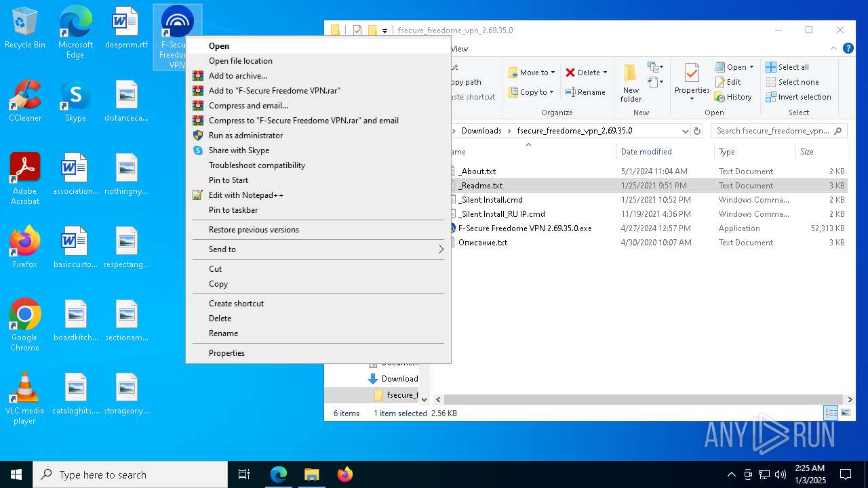Click New folder in Explorer ribbon
This screenshot has width=868, height=488.
pos(631,83)
